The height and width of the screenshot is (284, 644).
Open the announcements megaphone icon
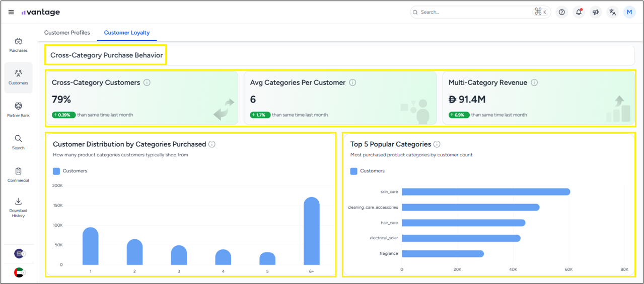click(x=596, y=12)
